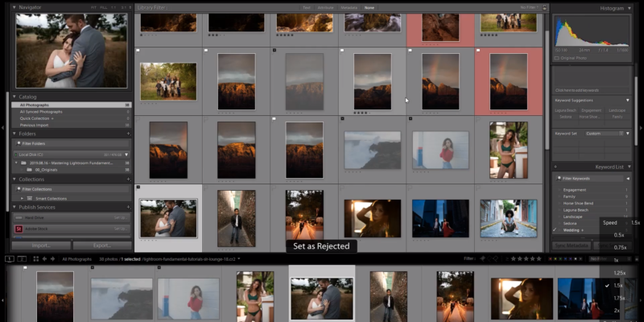Image resolution: width=644 pixels, height=322 pixels.
Task: Hide left panel using edge arrow
Action: pyautogui.click(x=2, y=128)
